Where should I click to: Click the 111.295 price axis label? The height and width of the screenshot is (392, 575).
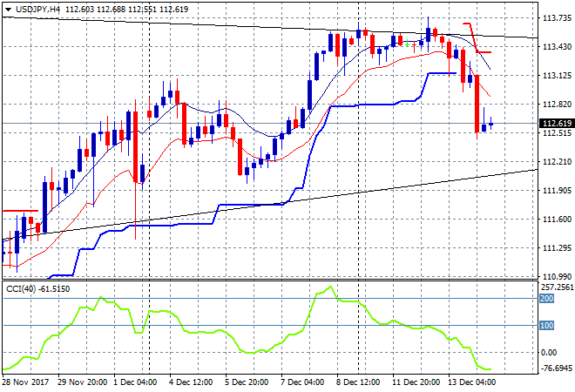557,248
